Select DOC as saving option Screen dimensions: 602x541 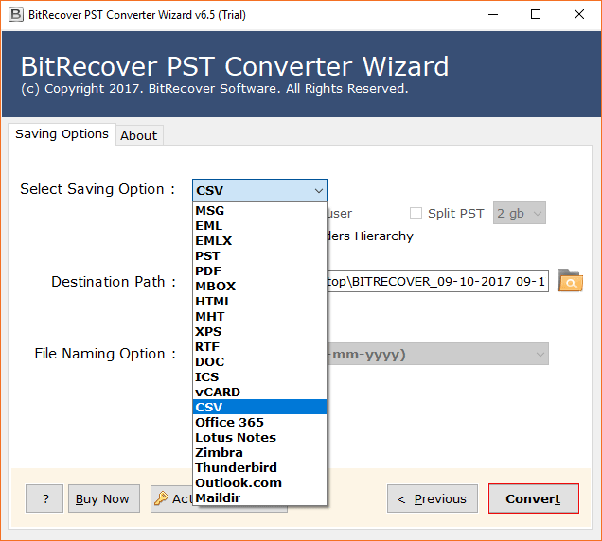[260, 362]
